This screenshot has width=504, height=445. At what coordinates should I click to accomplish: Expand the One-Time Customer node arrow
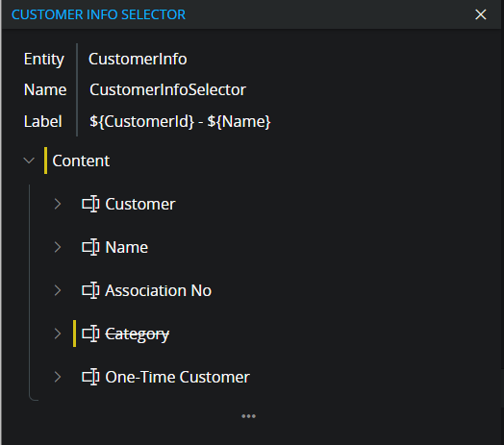tap(58, 377)
